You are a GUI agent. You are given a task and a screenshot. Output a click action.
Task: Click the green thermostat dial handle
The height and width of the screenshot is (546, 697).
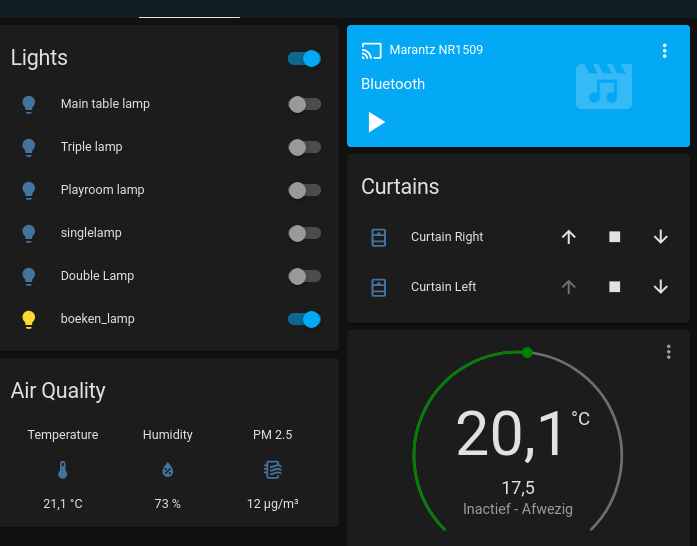(x=527, y=352)
